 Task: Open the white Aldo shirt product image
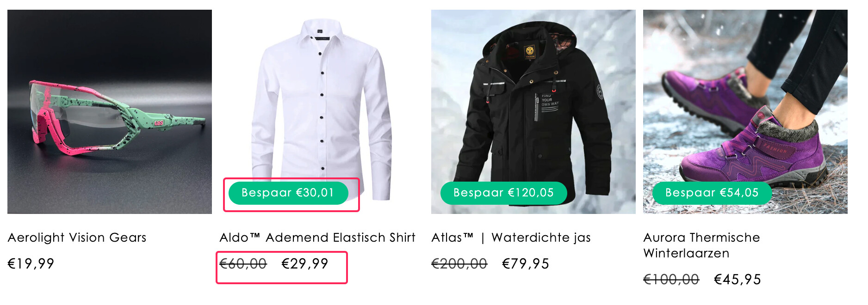click(x=322, y=112)
